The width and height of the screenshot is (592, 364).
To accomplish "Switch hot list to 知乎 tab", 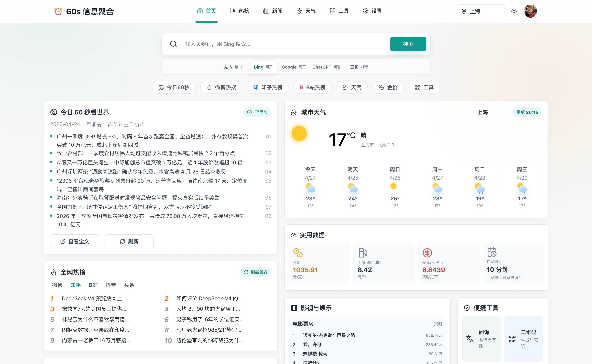I will click(x=76, y=285).
